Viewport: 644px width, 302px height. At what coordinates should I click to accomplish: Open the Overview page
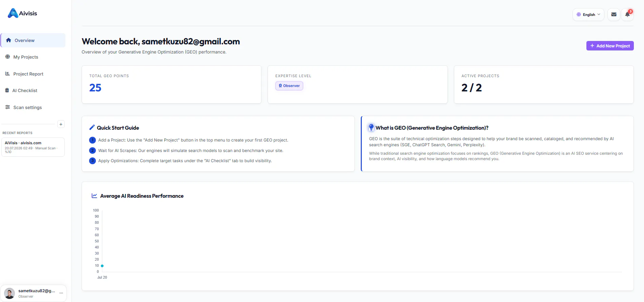(33, 40)
